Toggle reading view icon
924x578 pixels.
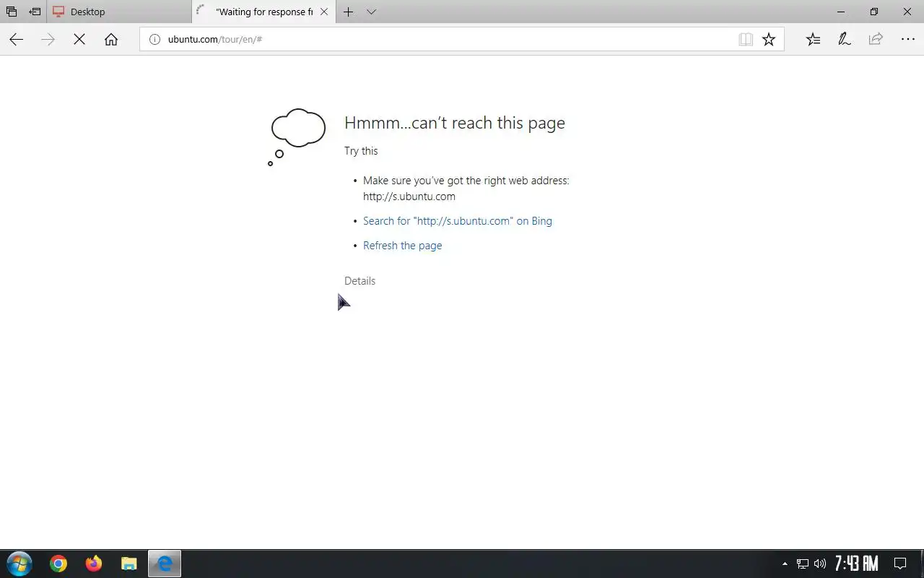pos(746,40)
